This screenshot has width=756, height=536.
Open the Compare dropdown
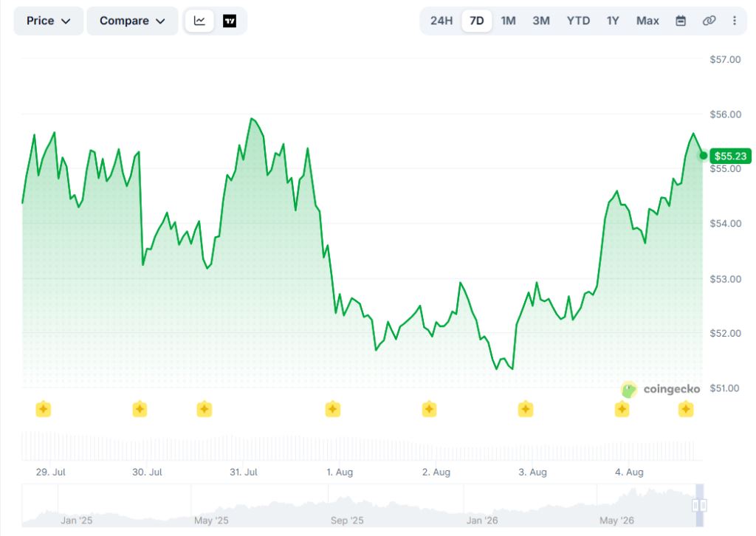point(132,21)
